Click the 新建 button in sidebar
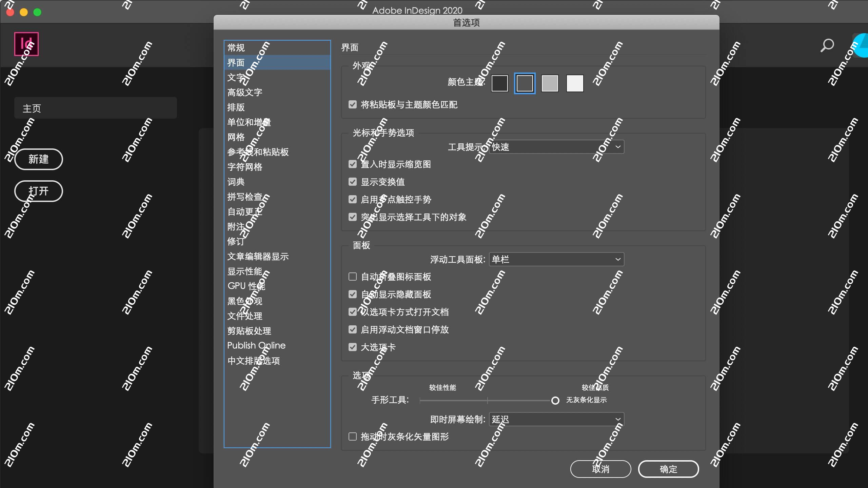 38,159
